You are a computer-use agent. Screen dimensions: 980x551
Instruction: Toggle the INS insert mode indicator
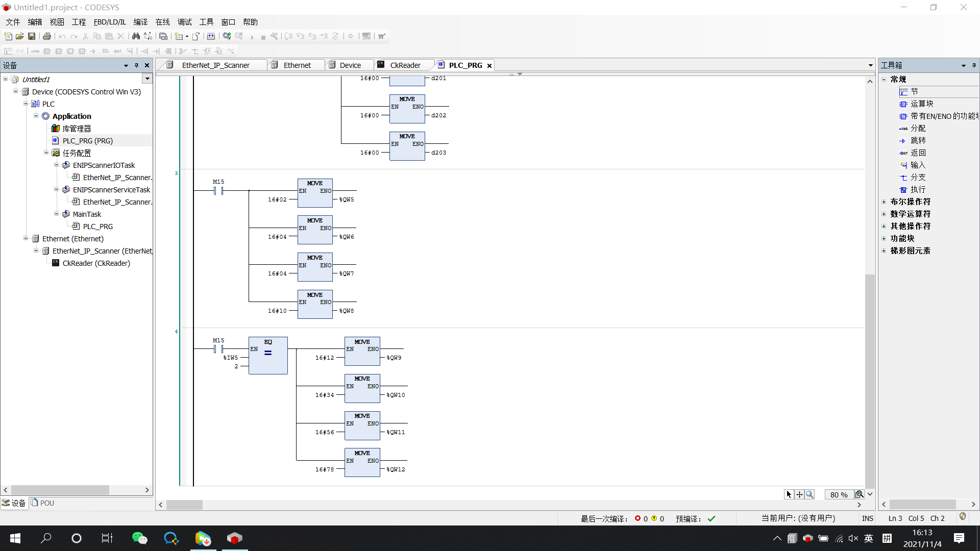868,518
